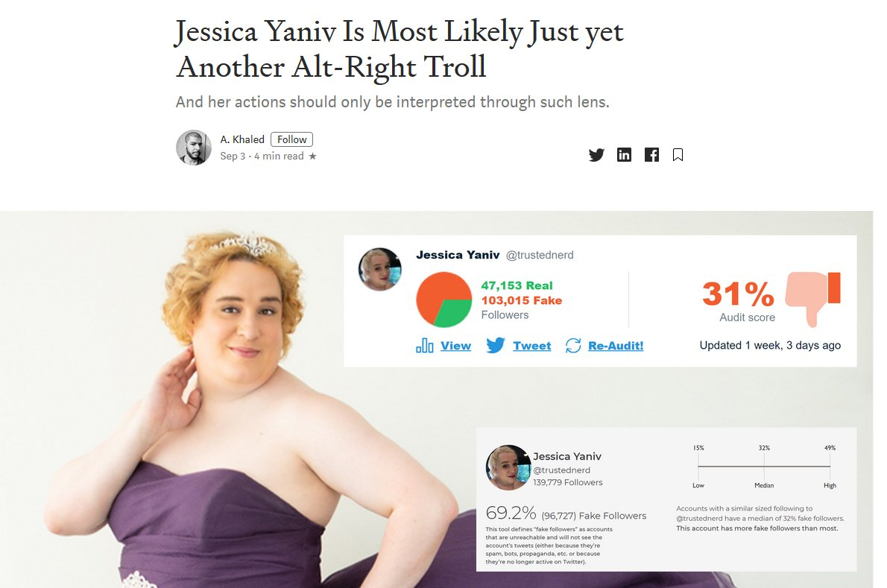Click the article headline title
This screenshot has width=887, height=588.
pyautogui.click(x=400, y=48)
